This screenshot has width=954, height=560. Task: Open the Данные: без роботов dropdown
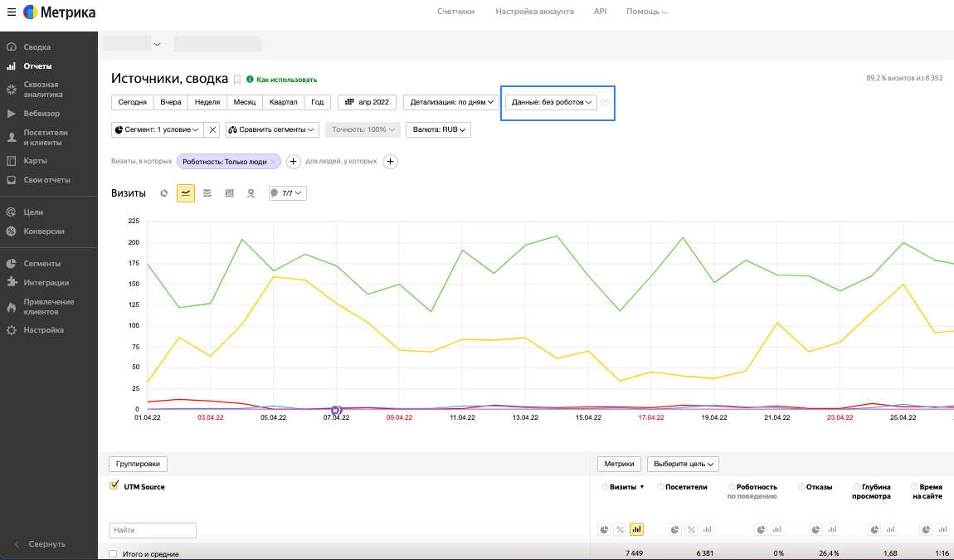551,102
